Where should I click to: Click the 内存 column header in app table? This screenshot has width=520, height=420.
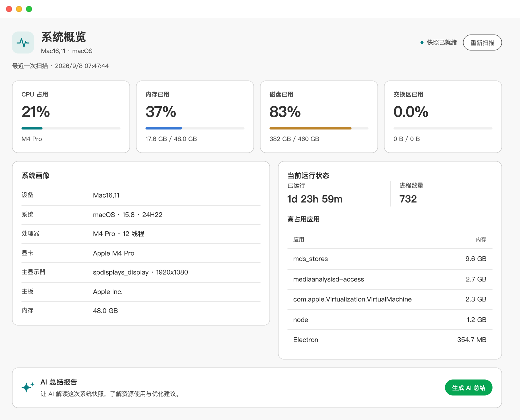tap(481, 240)
